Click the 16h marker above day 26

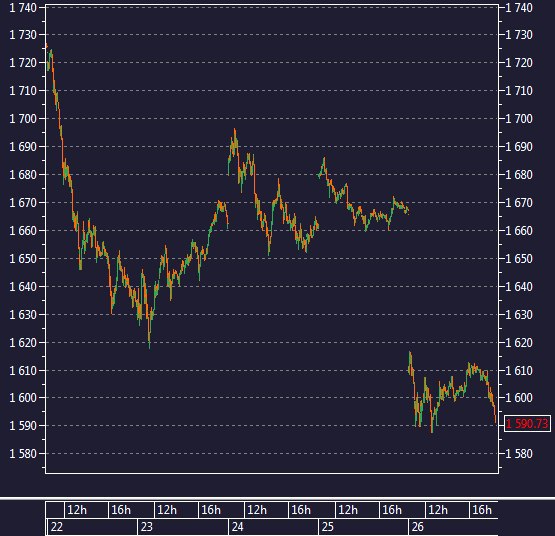[482, 510]
